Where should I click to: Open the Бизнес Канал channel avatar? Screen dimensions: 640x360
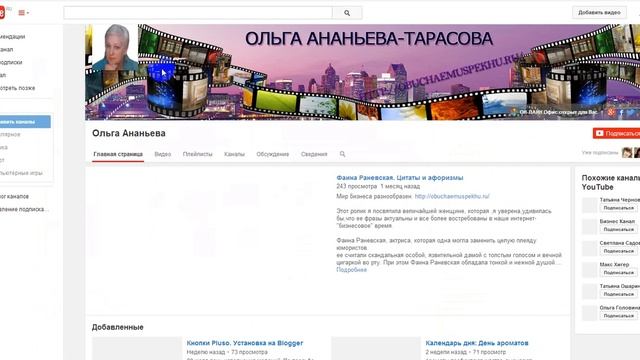(589, 227)
